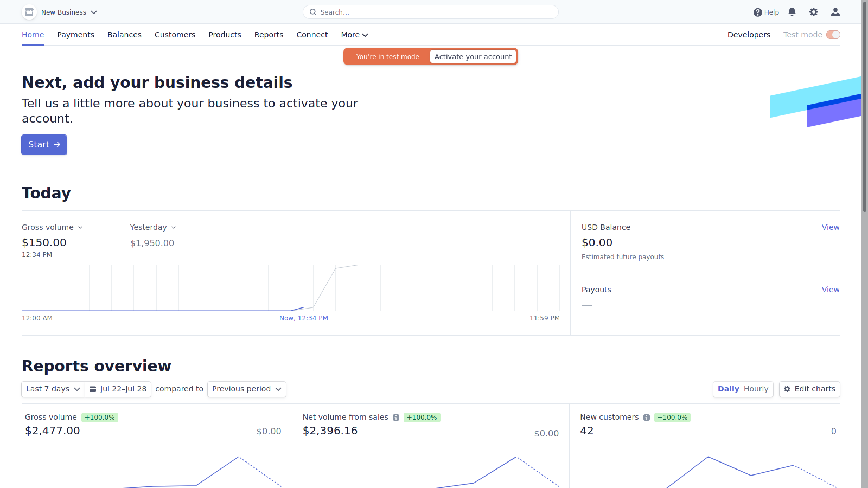Screen dimensions: 868x488
Task: Open the notifications bell
Action: (x=792, y=11)
